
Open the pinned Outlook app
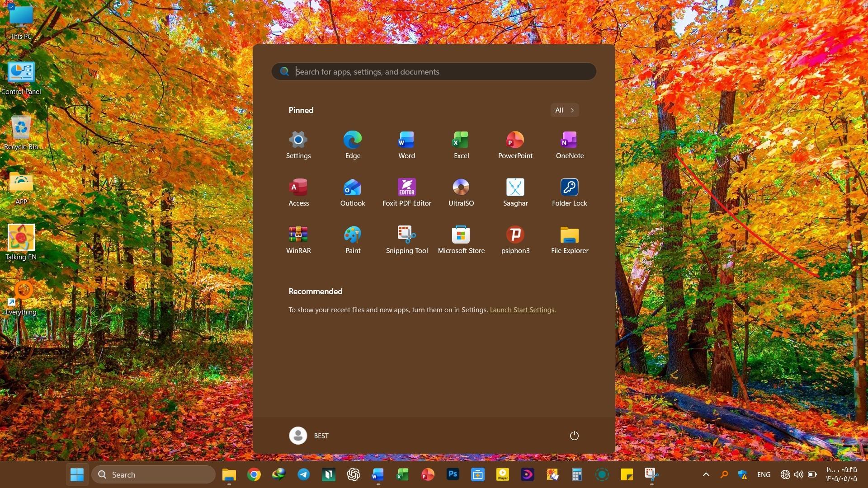coord(353,192)
